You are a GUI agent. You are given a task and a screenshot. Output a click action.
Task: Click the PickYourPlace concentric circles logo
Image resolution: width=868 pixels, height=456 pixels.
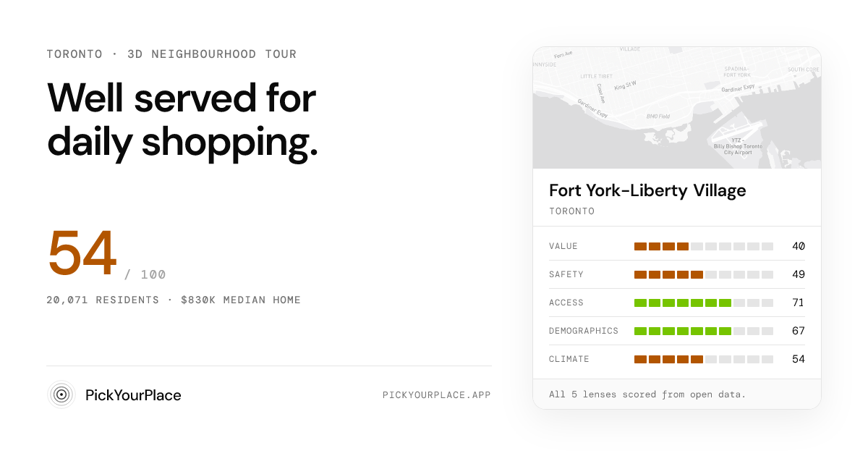(61, 395)
